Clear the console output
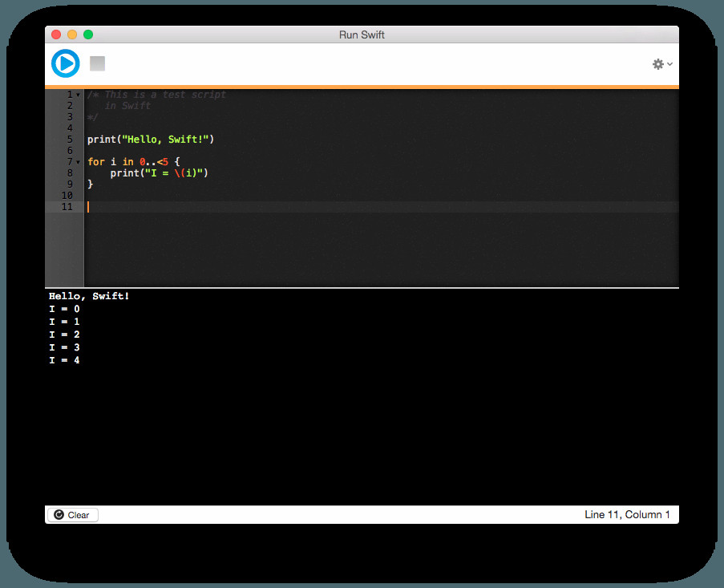 tap(72, 515)
